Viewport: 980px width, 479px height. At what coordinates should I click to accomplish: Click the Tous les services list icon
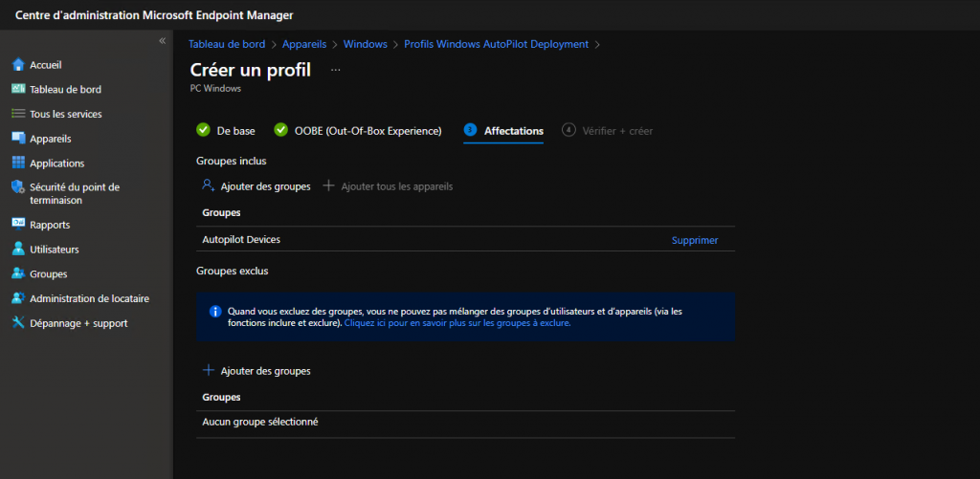point(18,115)
